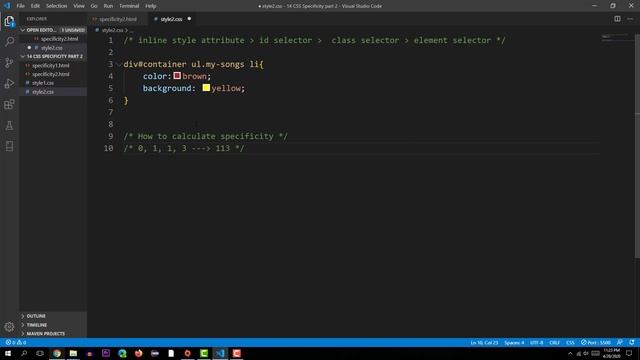Open Firefox from the taskbar
The image size is (640, 360).
click(x=138, y=353)
